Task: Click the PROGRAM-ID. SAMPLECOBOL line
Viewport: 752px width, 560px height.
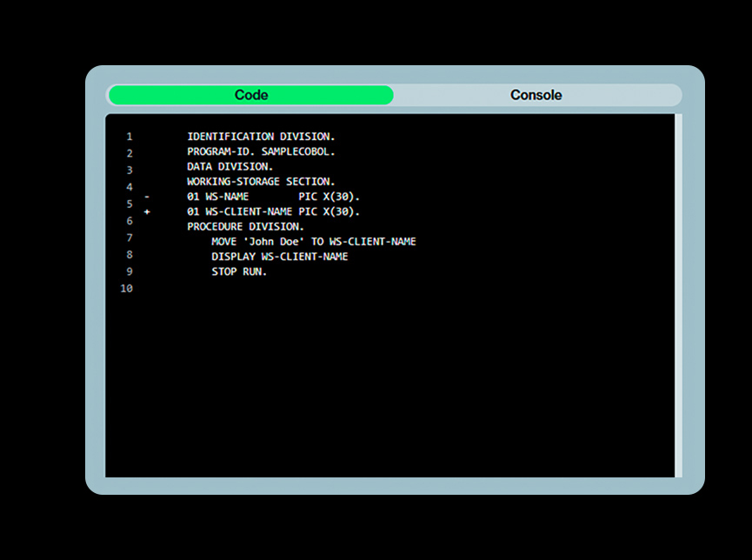Action: (x=261, y=151)
